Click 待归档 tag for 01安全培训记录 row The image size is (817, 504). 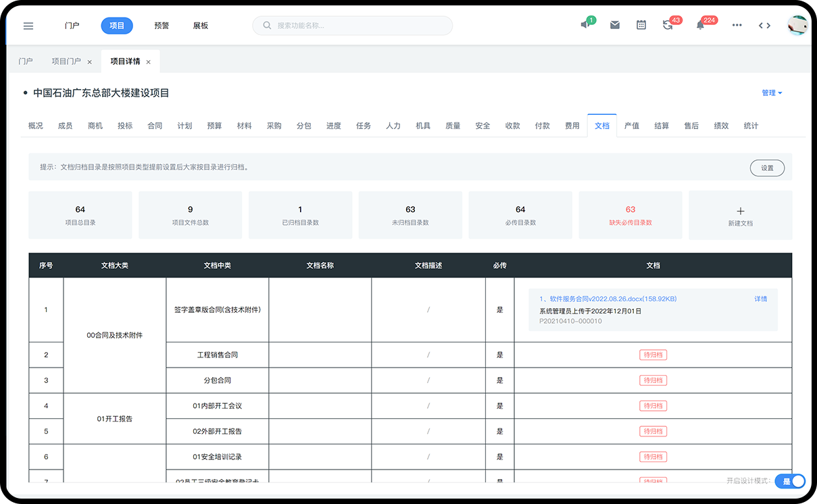pyautogui.click(x=653, y=457)
